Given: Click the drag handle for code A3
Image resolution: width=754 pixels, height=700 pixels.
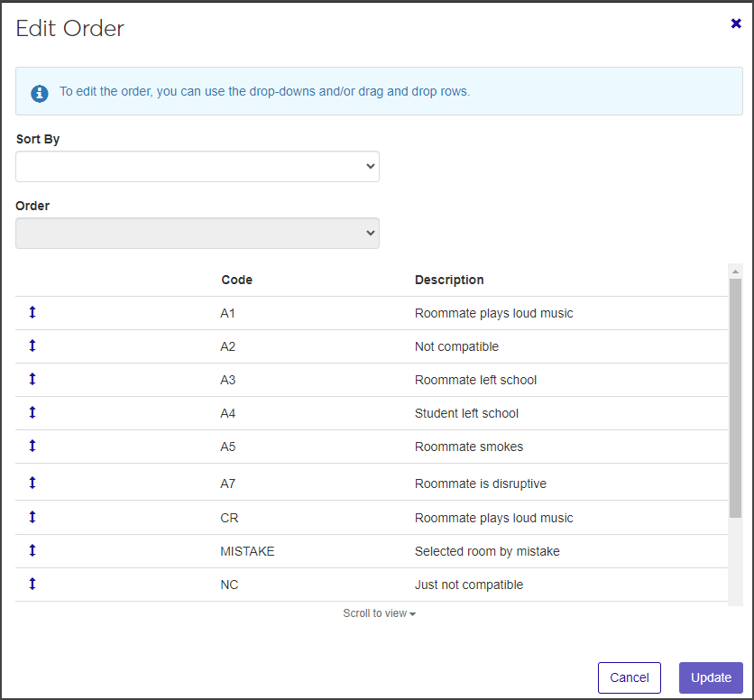Looking at the screenshot, I should click(32, 379).
